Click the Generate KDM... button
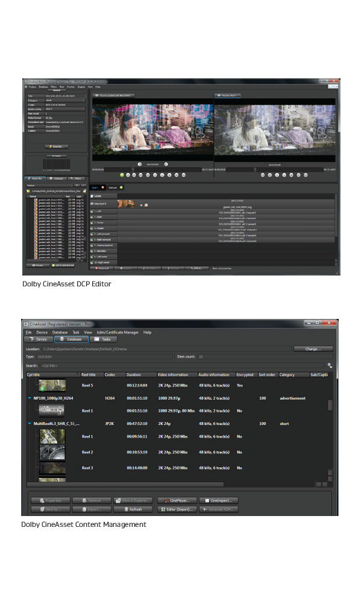The image size is (364, 592). [219, 509]
